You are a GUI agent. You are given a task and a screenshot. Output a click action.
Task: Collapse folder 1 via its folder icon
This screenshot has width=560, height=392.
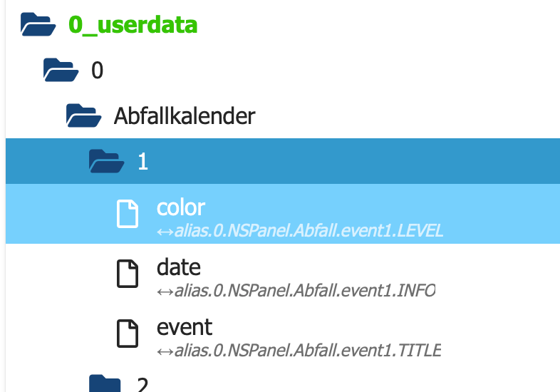tap(107, 161)
